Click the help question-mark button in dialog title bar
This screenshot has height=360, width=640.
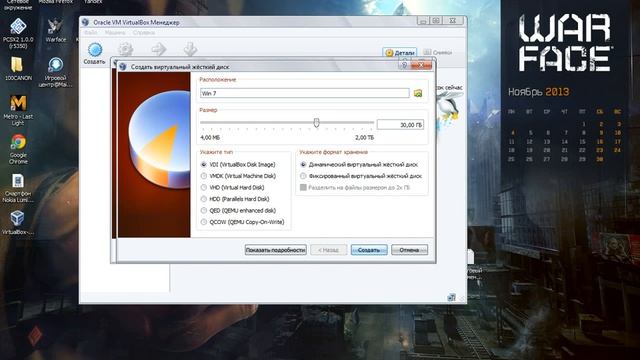point(404,65)
